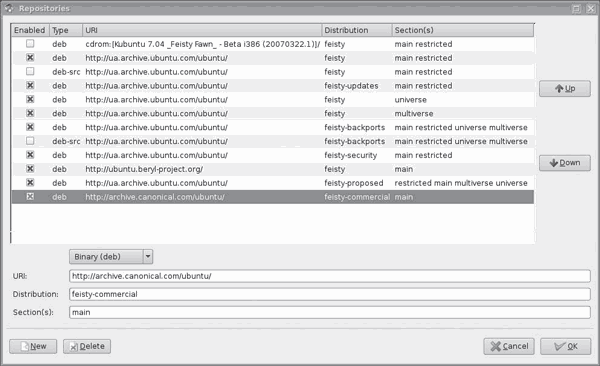
Task: Click the URI input field
Action: click(x=330, y=276)
